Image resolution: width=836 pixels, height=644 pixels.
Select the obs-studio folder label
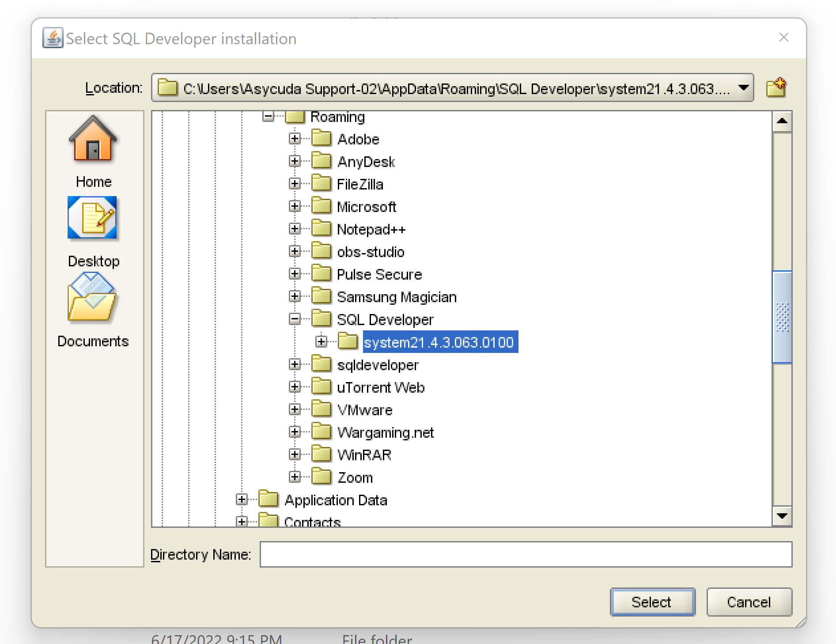[371, 252]
